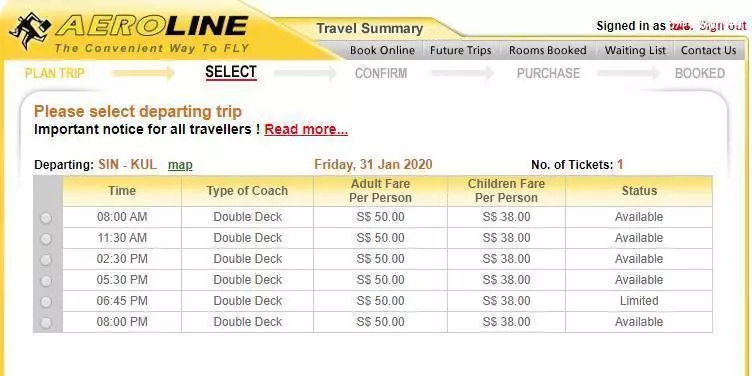Select the 11:30 AM departure radio button
This screenshot has width=752, height=376.
(x=46, y=239)
